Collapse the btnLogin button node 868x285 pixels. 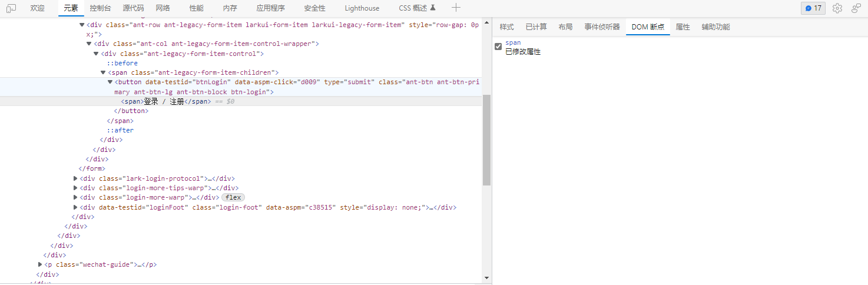(110, 82)
